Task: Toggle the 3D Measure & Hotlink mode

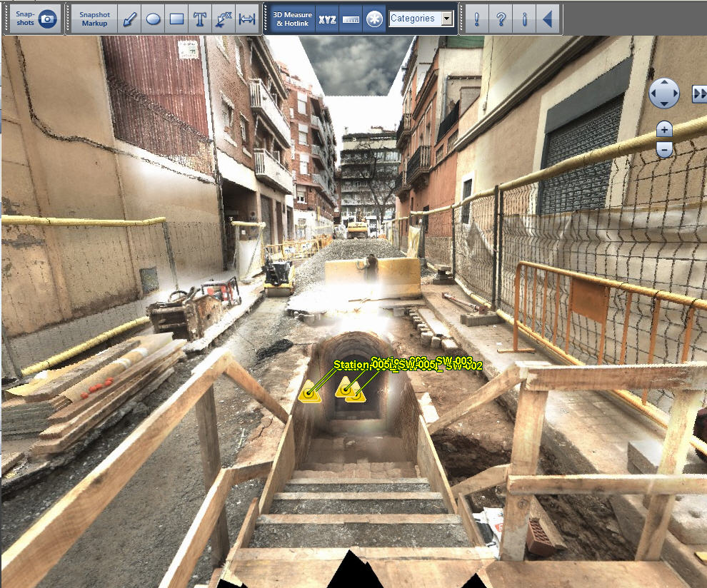Action: pyautogui.click(x=292, y=19)
